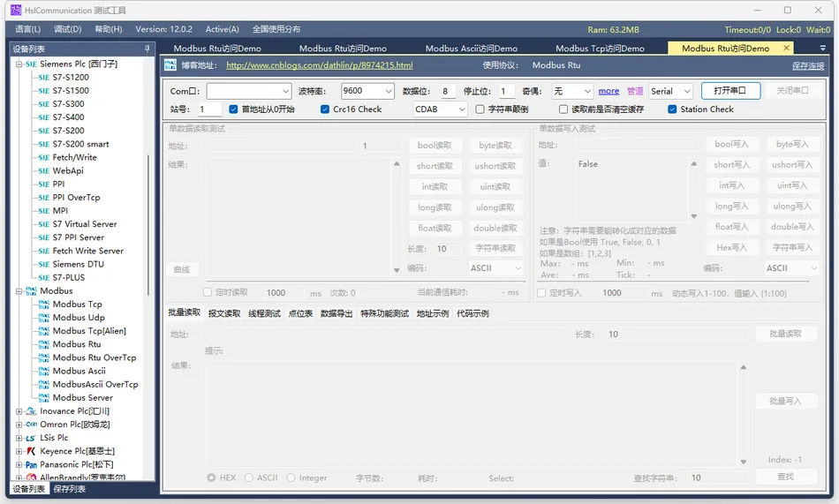This screenshot has height=504, width=839.
Task: Switch to the Modbus Ascii访问Demo tab
Action: point(472,49)
